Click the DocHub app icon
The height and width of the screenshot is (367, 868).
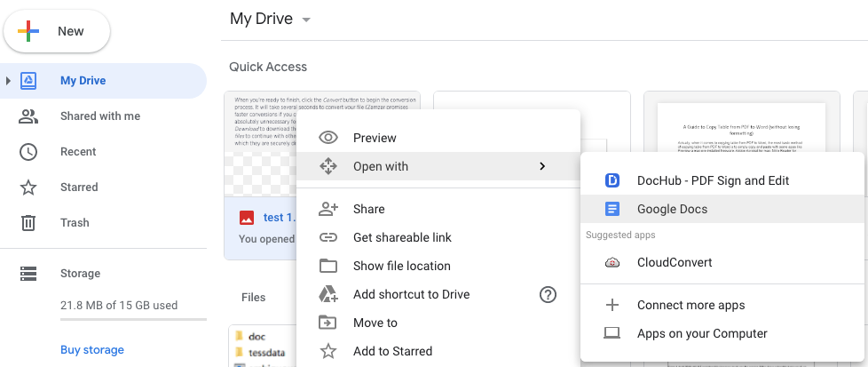pos(612,180)
